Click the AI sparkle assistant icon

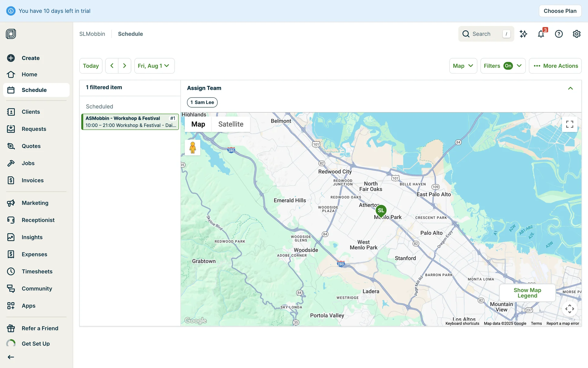click(523, 34)
